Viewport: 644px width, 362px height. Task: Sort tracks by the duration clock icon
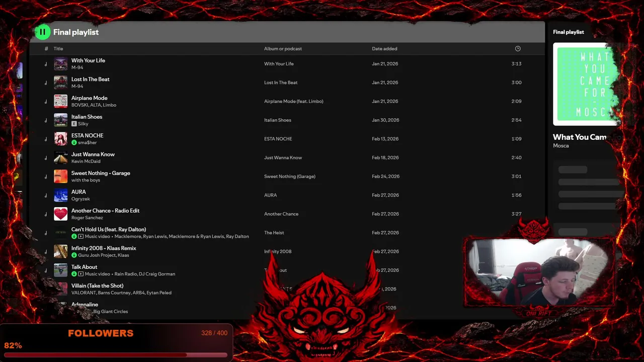click(518, 49)
